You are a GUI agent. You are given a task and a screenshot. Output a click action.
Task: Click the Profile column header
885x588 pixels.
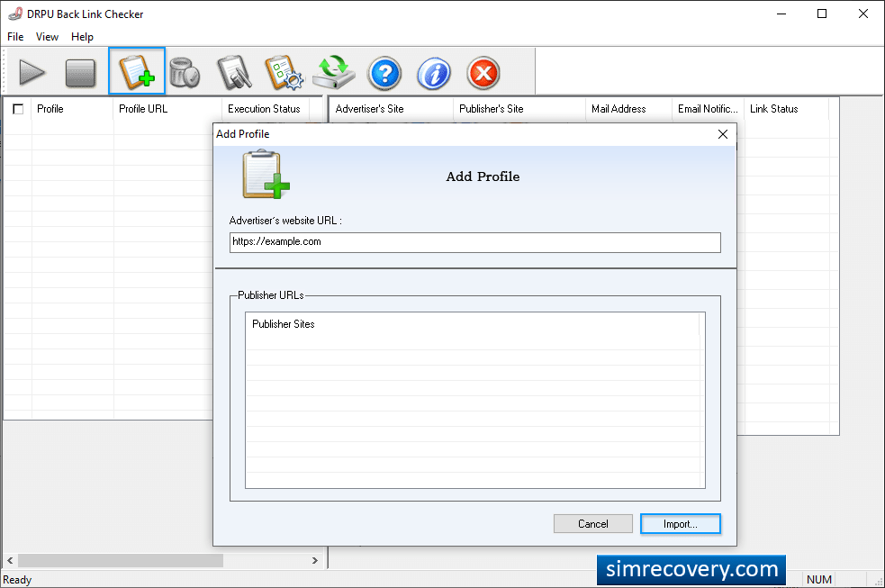(72, 109)
